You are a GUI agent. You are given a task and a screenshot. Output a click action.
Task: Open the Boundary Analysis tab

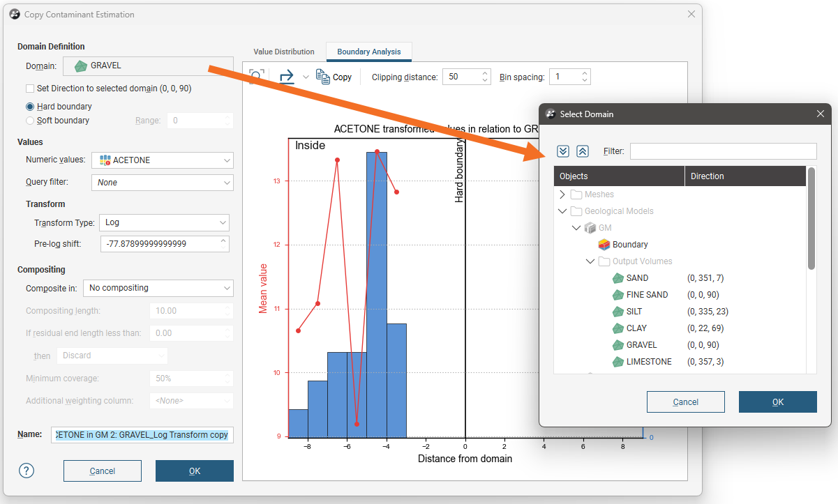click(368, 52)
